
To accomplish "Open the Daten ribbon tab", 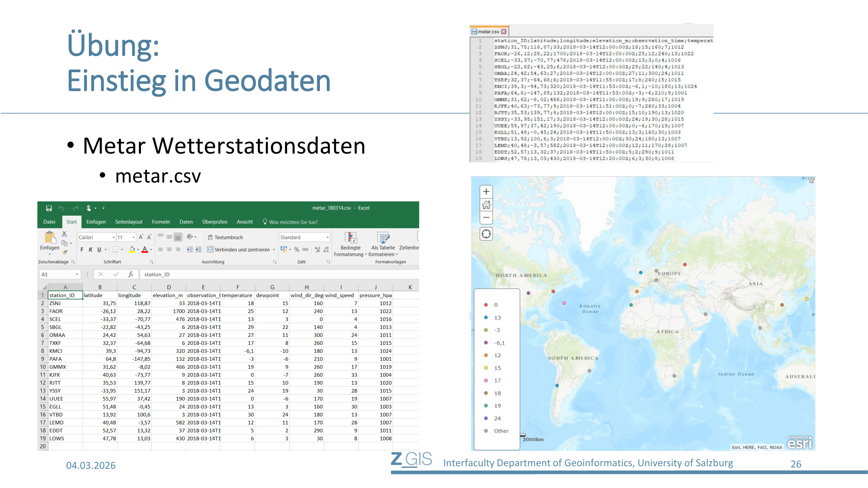I will coord(186,222).
